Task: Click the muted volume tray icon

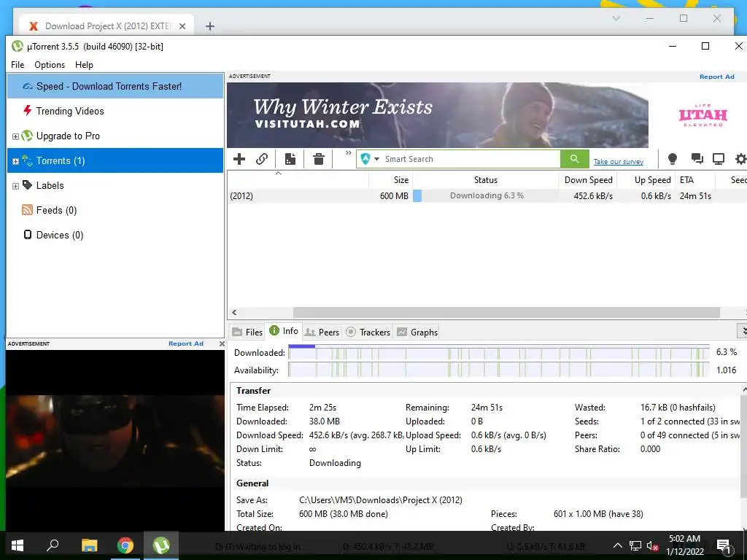Action: (x=652, y=545)
